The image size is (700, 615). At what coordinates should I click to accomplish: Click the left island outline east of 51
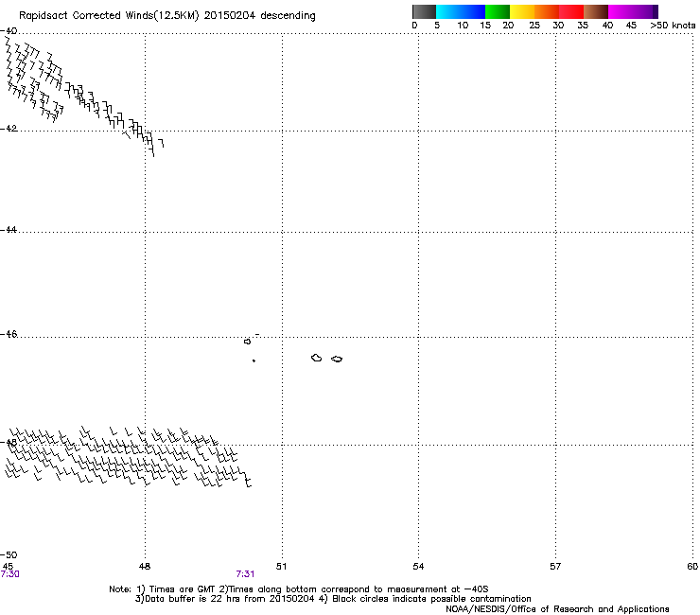pyautogui.click(x=316, y=358)
